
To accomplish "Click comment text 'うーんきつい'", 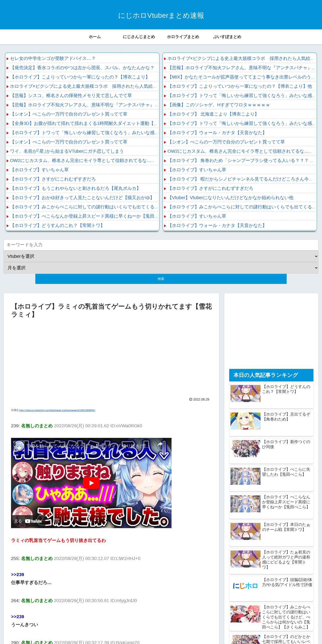I will (25, 625).
